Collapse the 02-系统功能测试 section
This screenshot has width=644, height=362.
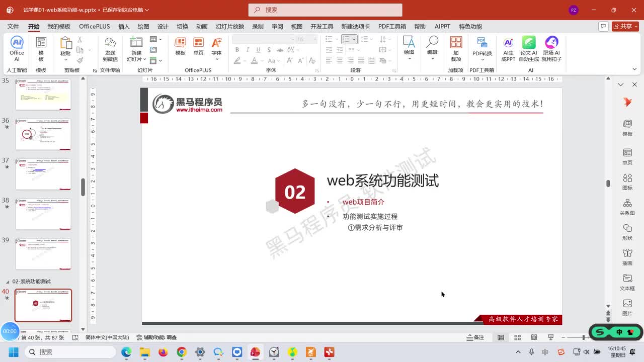click(x=8, y=282)
